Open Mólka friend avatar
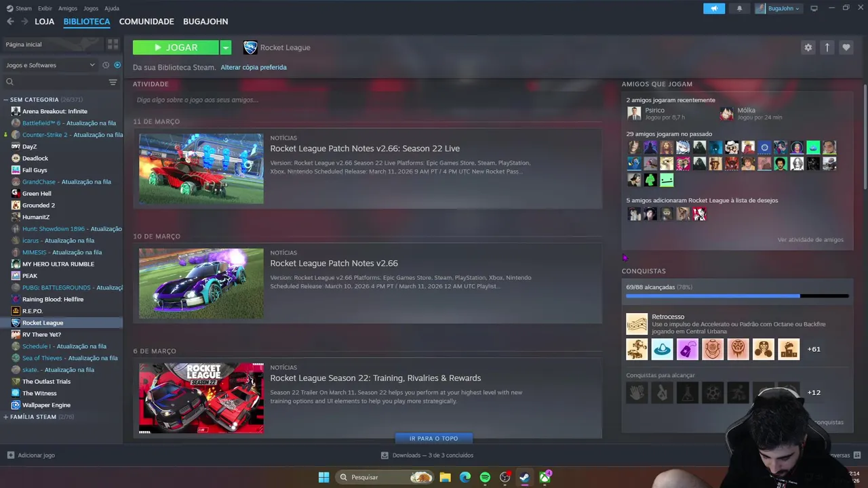Viewport: 868px width, 488px height. (726, 113)
